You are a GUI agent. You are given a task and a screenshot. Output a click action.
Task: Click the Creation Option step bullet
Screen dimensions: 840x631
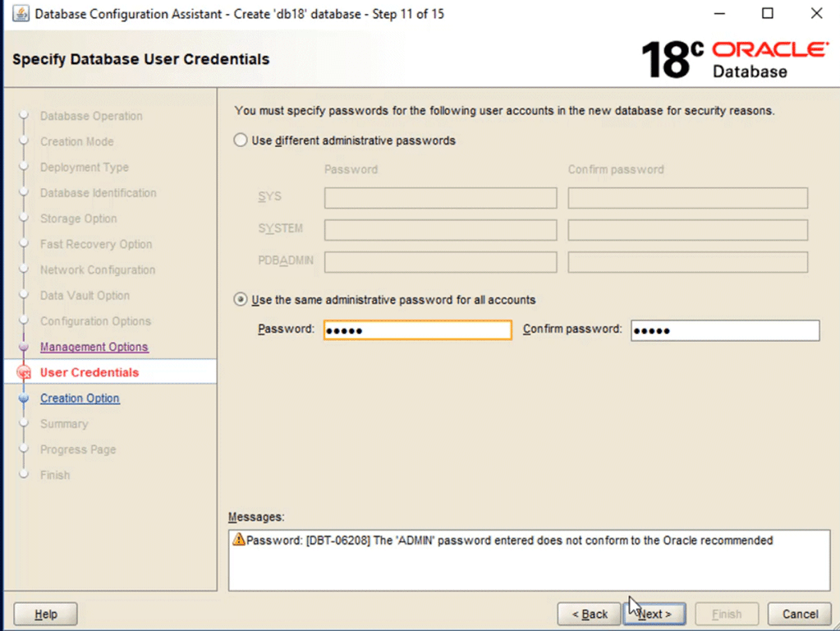(24, 398)
